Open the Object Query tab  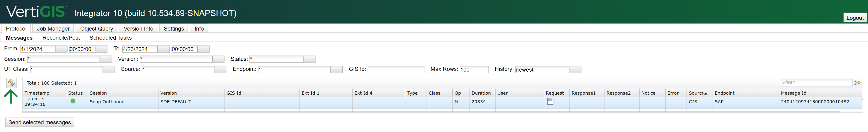click(97, 29)
